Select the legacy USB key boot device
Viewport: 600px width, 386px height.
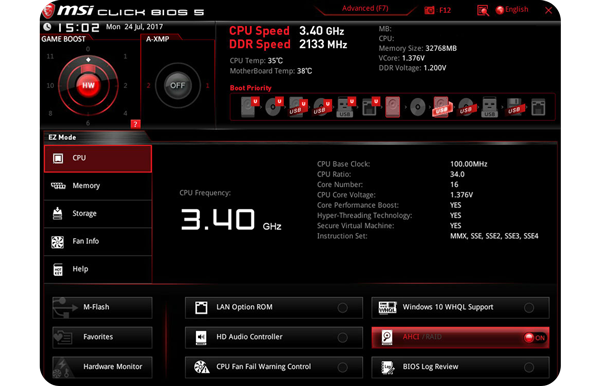pyautogui.click(x=489, y=107)
